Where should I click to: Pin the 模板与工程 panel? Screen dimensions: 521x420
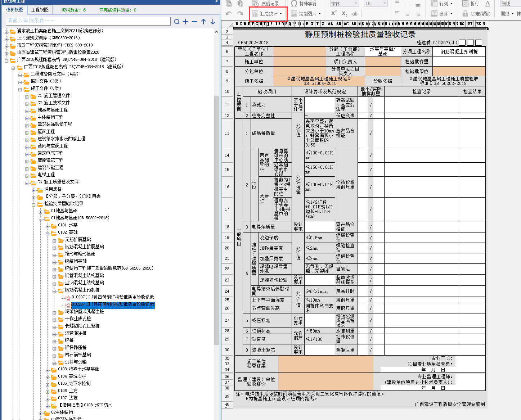(217, 1)
